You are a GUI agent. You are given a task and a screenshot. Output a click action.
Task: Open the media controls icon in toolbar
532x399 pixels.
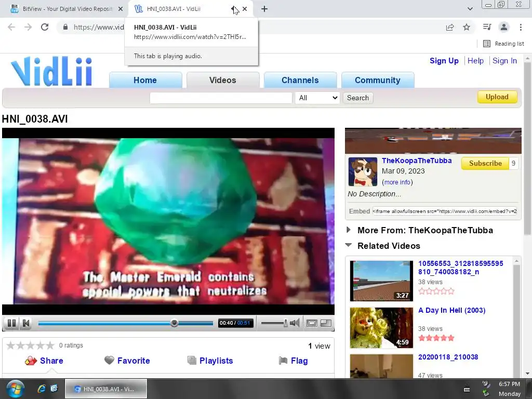(487, 27)
